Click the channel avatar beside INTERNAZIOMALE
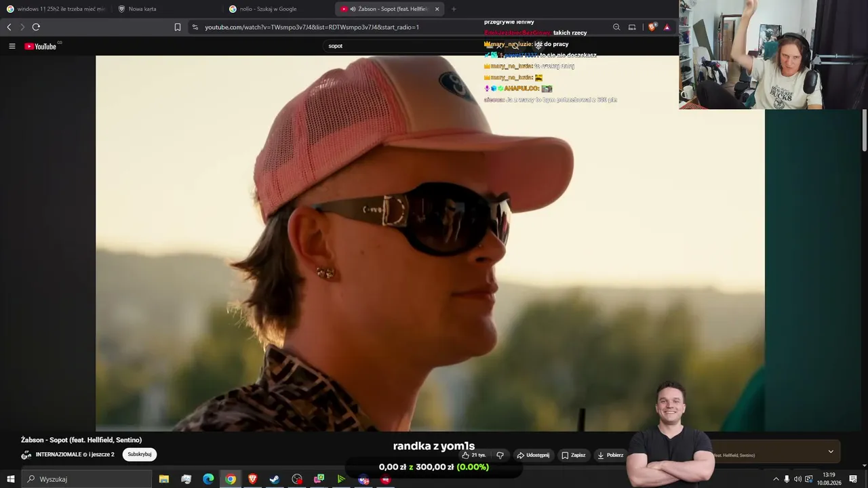 [x=26, y=455]
